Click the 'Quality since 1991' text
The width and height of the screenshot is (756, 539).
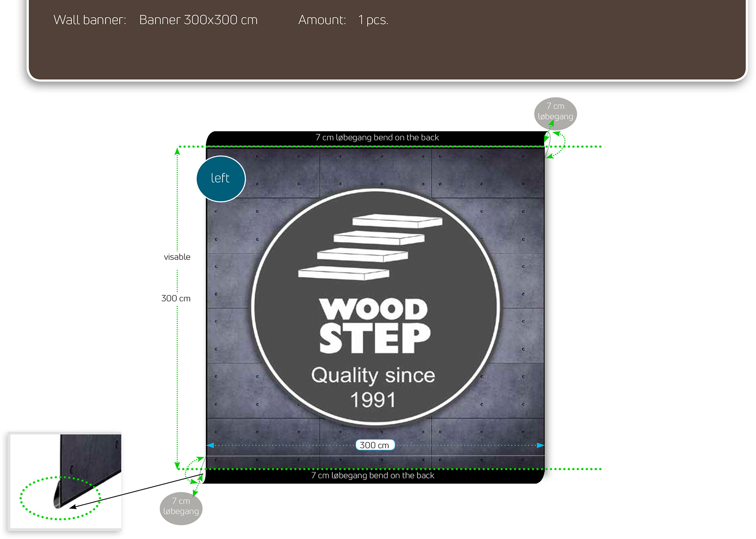[x=373, y=387]
